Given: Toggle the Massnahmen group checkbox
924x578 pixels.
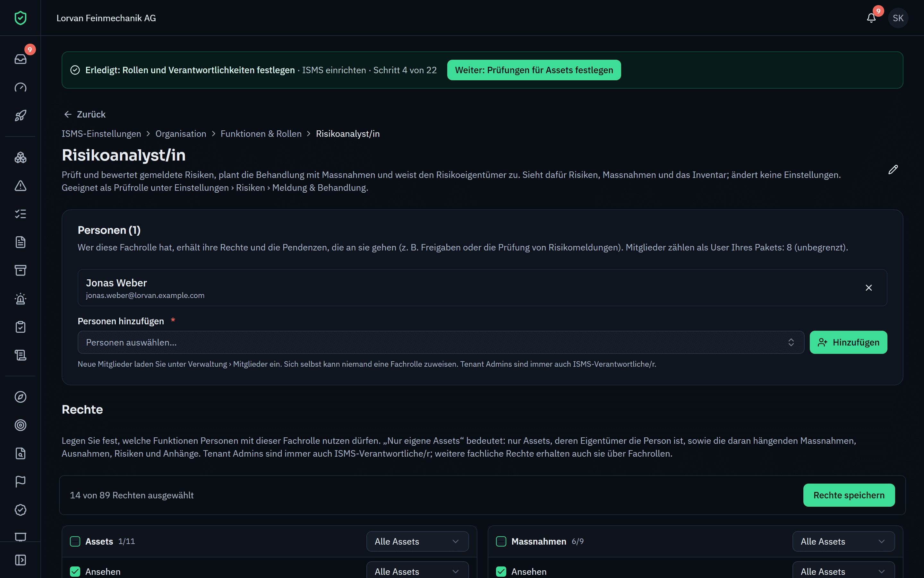Looking at the screenshot, I should point(501,541).
